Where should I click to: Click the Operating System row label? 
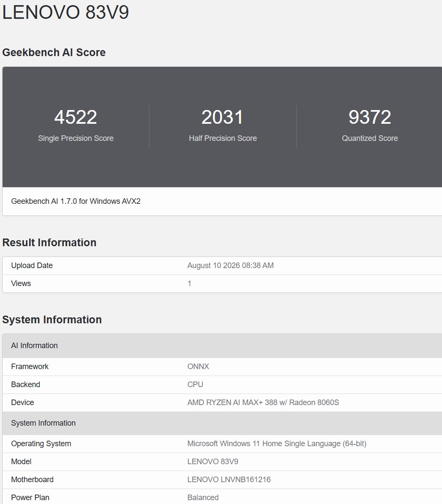point(41,444)
